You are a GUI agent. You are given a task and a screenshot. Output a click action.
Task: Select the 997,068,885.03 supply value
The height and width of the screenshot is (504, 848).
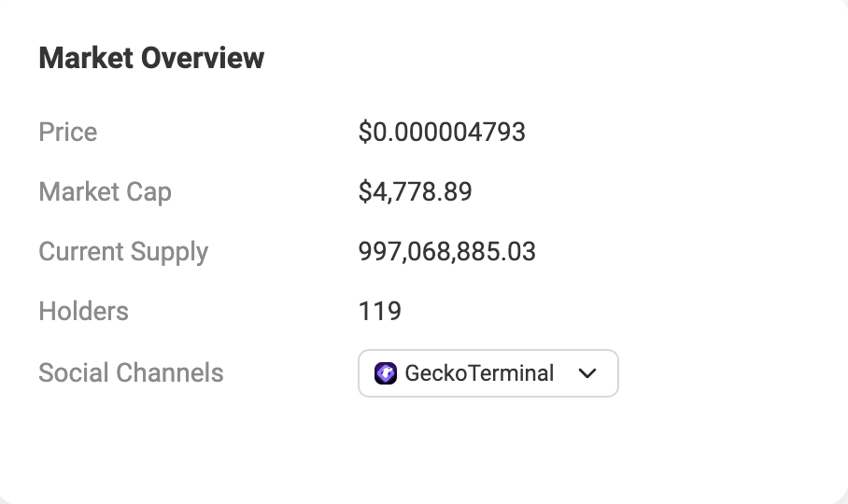pos(446,252)
